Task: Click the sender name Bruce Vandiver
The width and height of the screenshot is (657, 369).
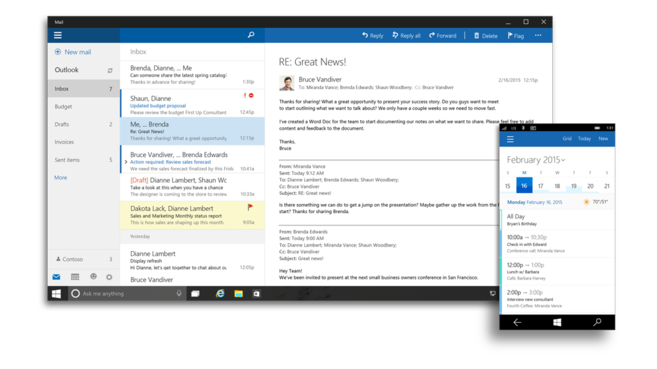Action: click(320, 79)
